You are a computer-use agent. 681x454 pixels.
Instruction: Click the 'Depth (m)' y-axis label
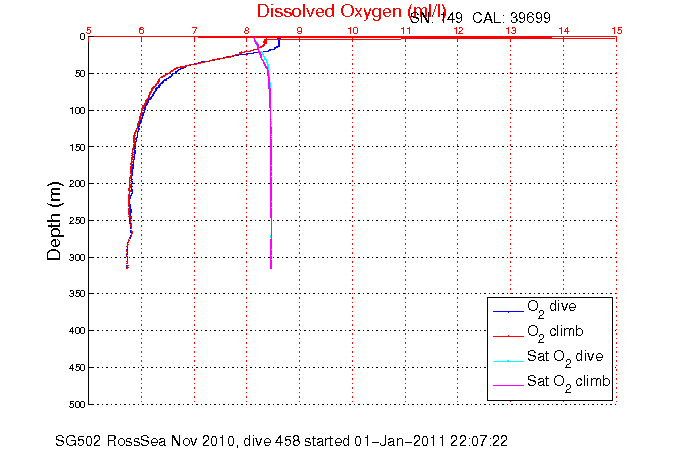pos(54,221)
